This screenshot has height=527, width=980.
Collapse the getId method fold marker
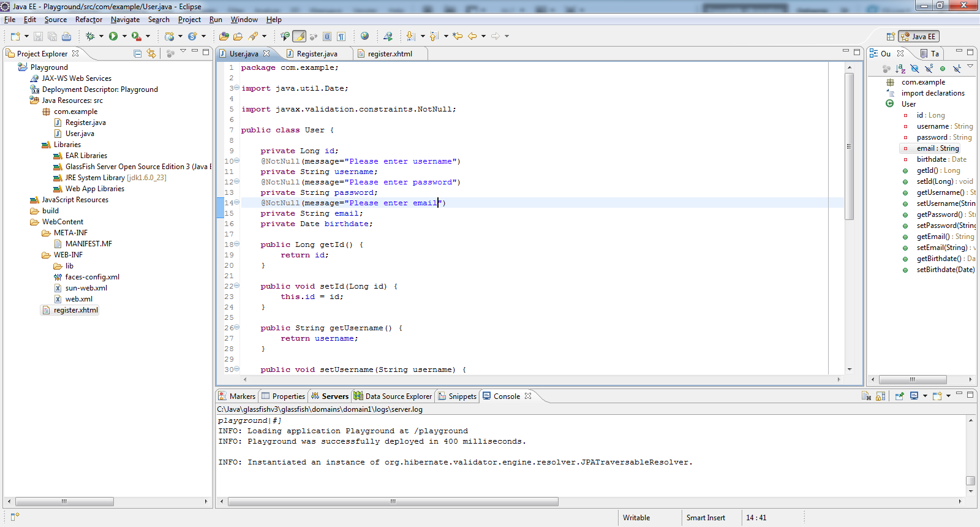pos(237,245)
